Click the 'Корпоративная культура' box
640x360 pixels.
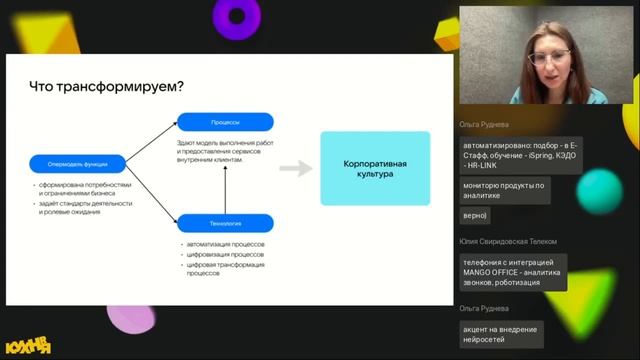375,169
